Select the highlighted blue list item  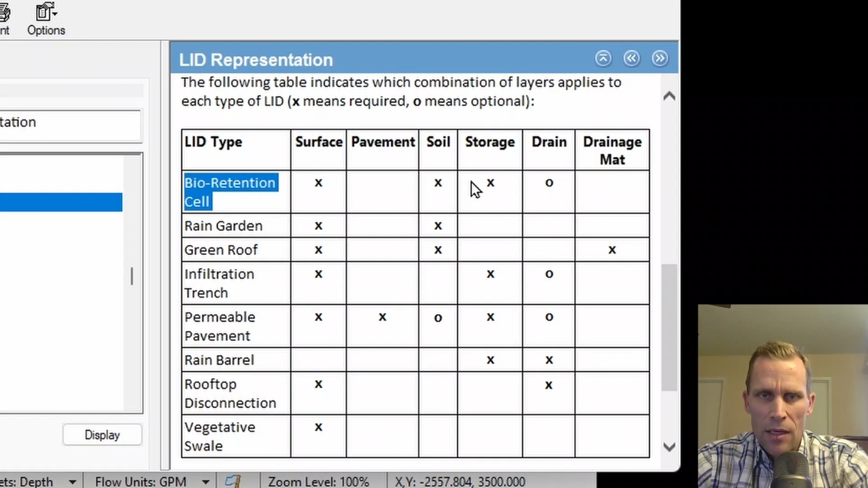click(61, 202)
